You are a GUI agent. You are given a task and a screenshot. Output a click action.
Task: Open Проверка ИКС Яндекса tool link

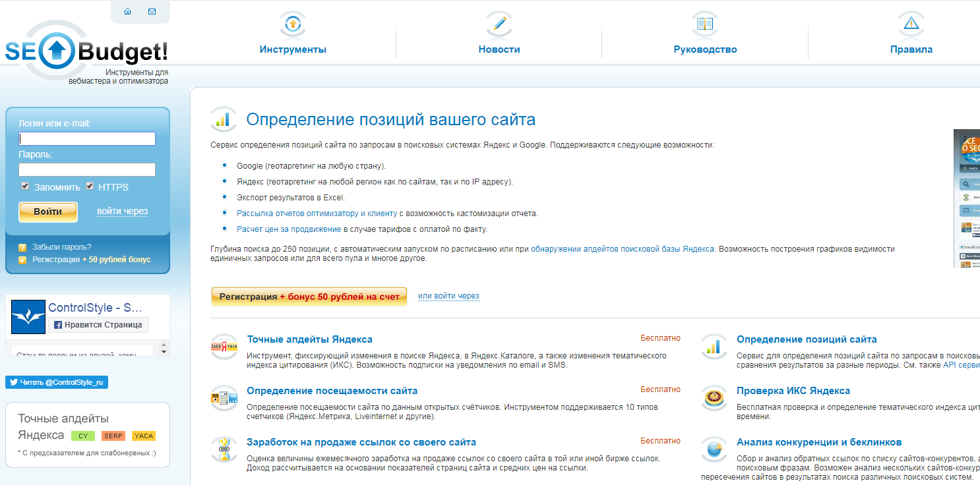[x=793, y=391]
